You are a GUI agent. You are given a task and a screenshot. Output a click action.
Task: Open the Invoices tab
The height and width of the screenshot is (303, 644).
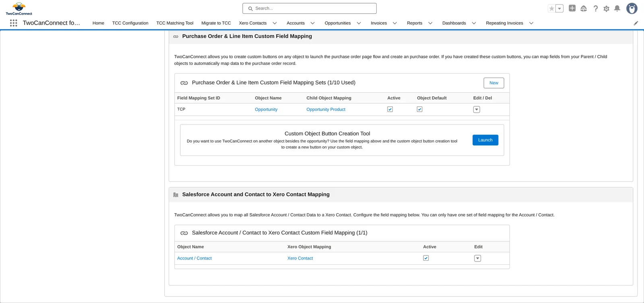[379, 23]
